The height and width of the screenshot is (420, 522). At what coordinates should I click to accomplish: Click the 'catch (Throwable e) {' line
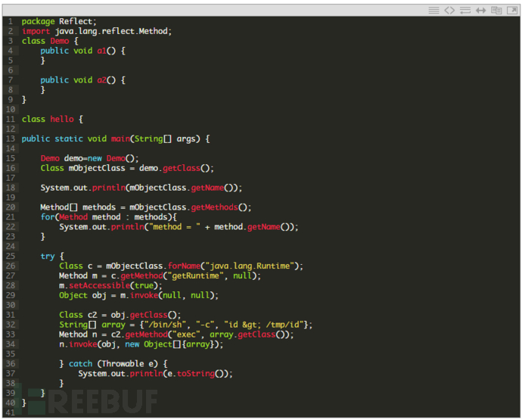pos(113,364)
